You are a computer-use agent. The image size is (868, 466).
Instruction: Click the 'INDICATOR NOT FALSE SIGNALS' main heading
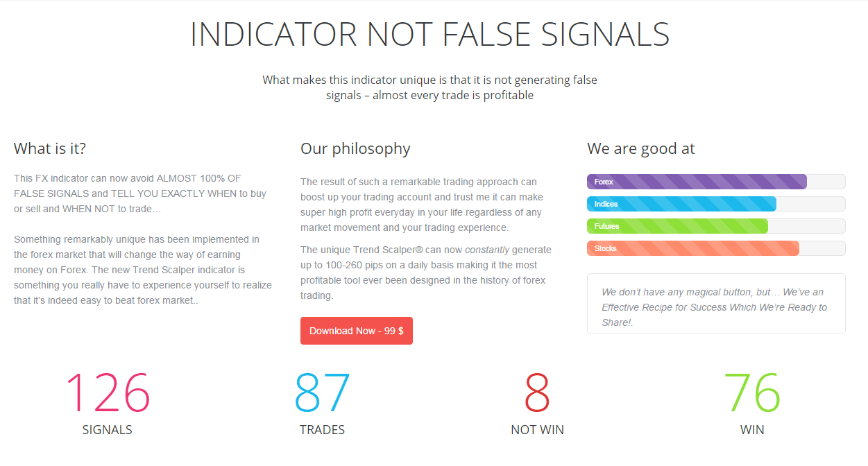pos(430,35)
